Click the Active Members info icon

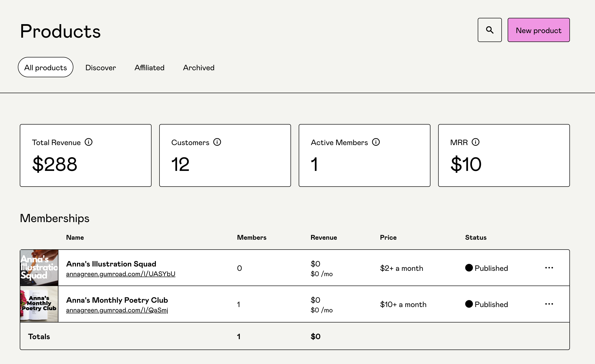pyautogui.click(x=376, y=142)
